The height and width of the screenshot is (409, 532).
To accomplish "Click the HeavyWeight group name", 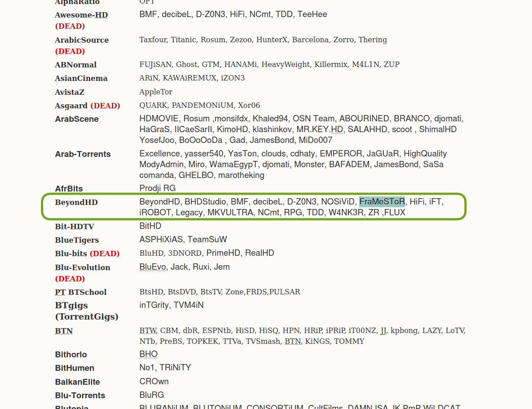I will tap(286, 65).
